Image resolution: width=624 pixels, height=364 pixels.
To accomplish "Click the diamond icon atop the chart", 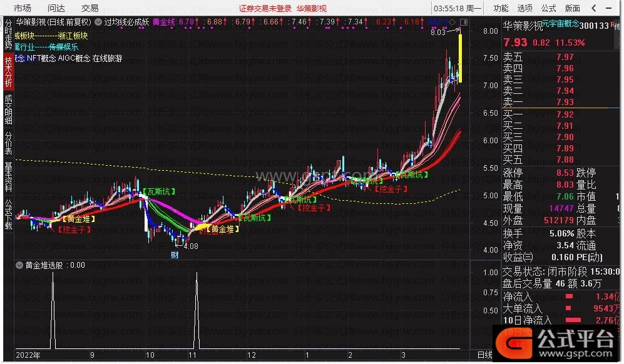I will [453, 22].
